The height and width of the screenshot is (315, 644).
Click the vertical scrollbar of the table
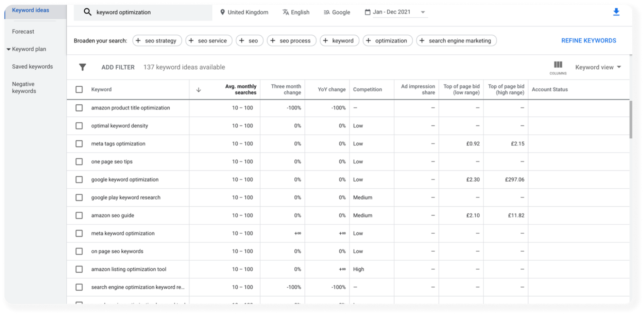[631, 119]
